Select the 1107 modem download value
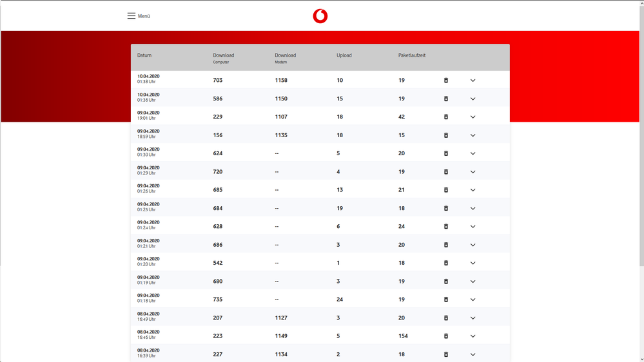The width and height of the screenshot is (644, 362). coord(281,117)
